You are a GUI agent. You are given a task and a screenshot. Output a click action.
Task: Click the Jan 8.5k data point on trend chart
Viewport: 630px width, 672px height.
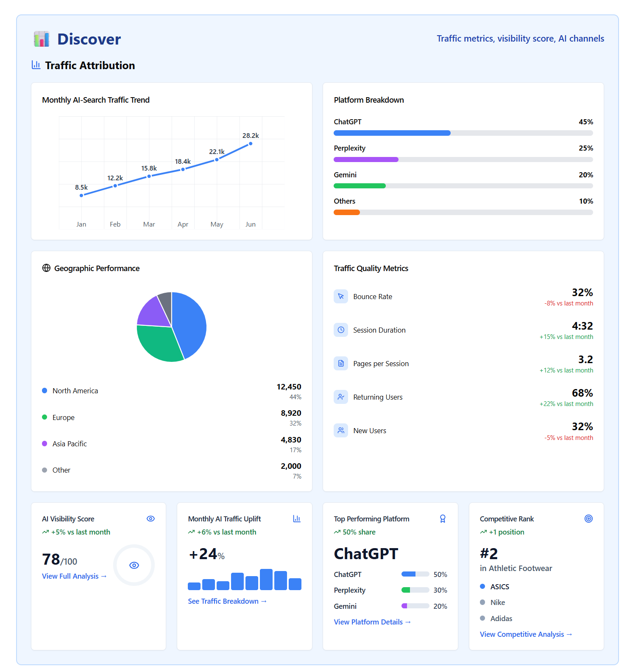point(81,195)
